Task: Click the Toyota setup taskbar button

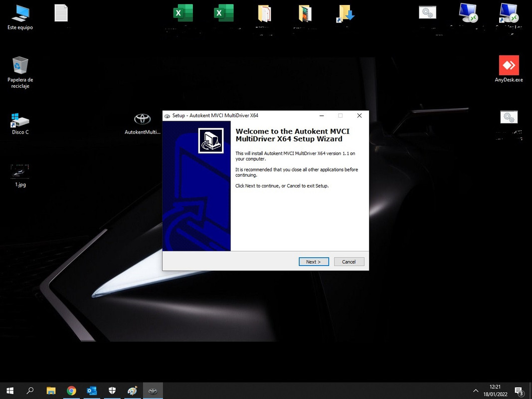Action: pos(153,391)
